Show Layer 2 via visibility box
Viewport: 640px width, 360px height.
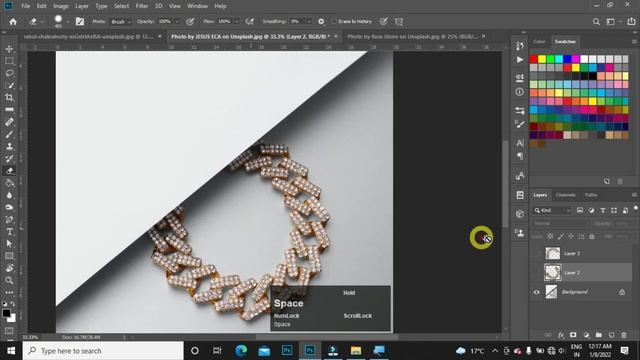pyautogui.click(x=536, y=273)
